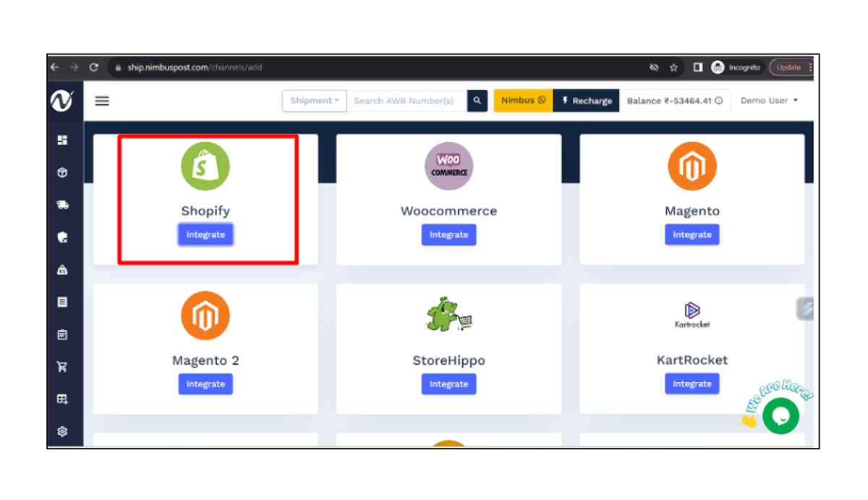Expand the Demo User account dropdown
Screen dimensions: 868x500
pos(769,101)
